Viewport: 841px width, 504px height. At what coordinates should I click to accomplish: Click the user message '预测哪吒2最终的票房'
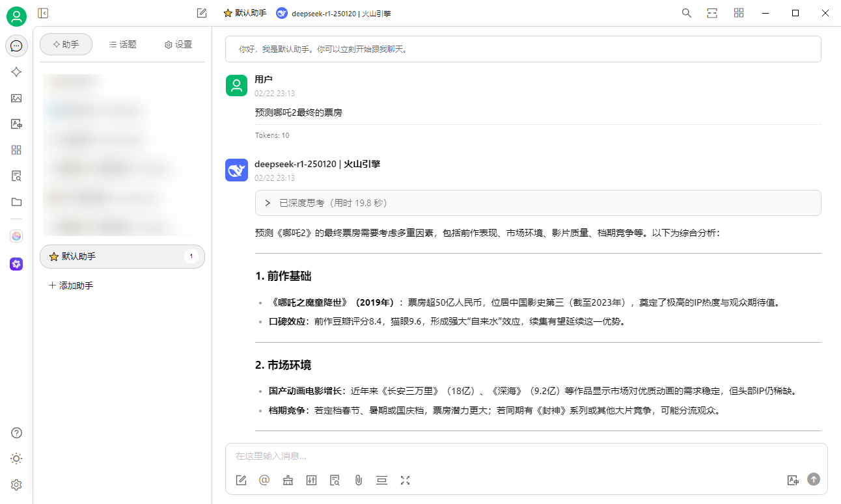point(299,113)
